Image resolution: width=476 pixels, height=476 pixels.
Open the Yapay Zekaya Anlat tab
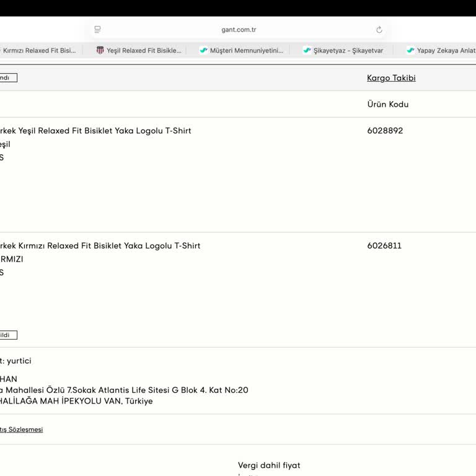point(441,50)
